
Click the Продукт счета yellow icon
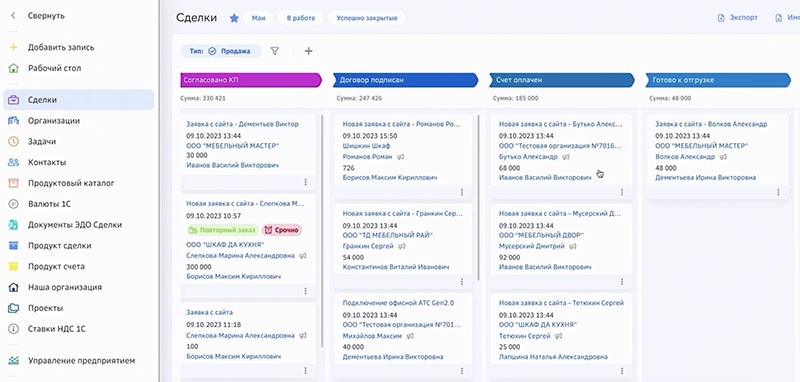pyautogui.click(x=13, y=267)
